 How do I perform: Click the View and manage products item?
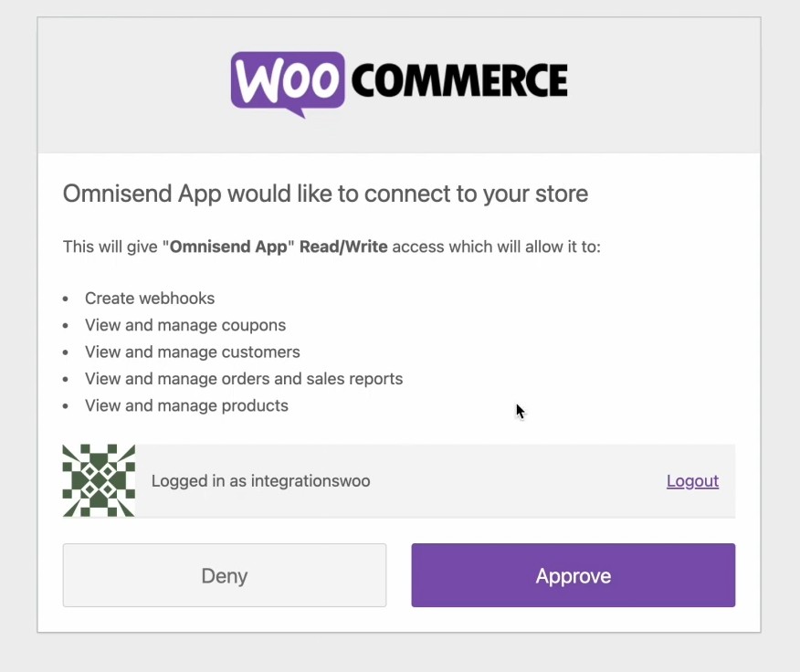point(186,405)
